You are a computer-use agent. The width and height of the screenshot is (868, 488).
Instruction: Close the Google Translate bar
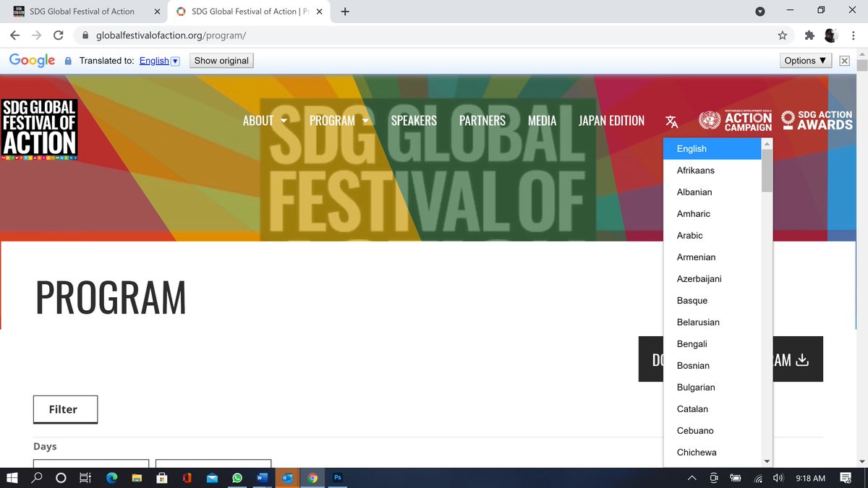coord(844,61)
